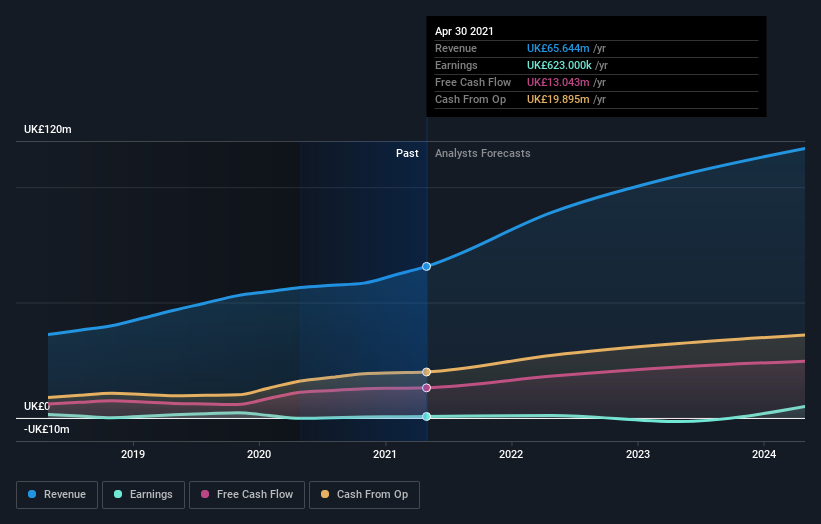Click the pink Free Cash Flow data point
Image resolution: width=821 pixels, height=524 pixels.
pyautogui.click(x=426, y=388)
